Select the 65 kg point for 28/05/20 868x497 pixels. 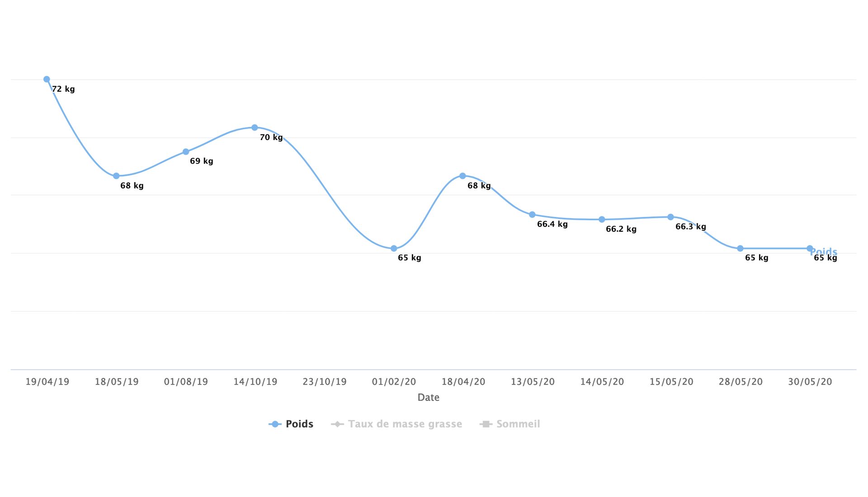[x=740, y=248]
